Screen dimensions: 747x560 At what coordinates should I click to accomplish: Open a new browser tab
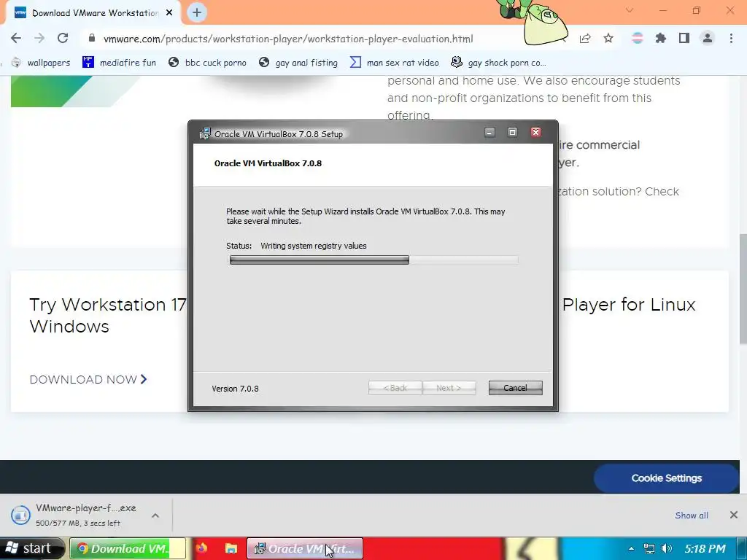(197, 12)
